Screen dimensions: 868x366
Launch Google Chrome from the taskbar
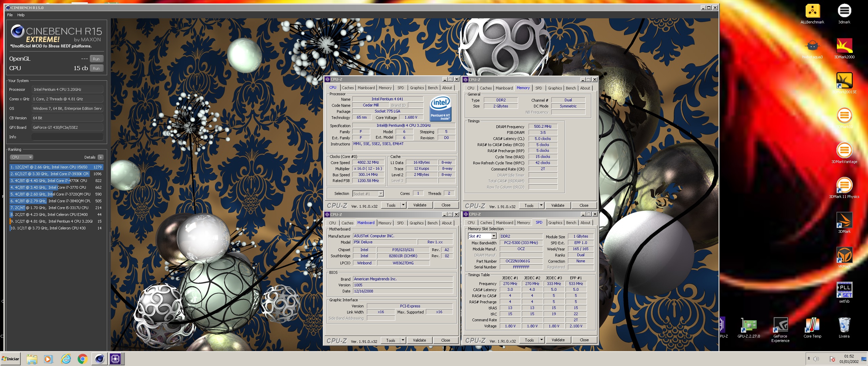[82, 359]
